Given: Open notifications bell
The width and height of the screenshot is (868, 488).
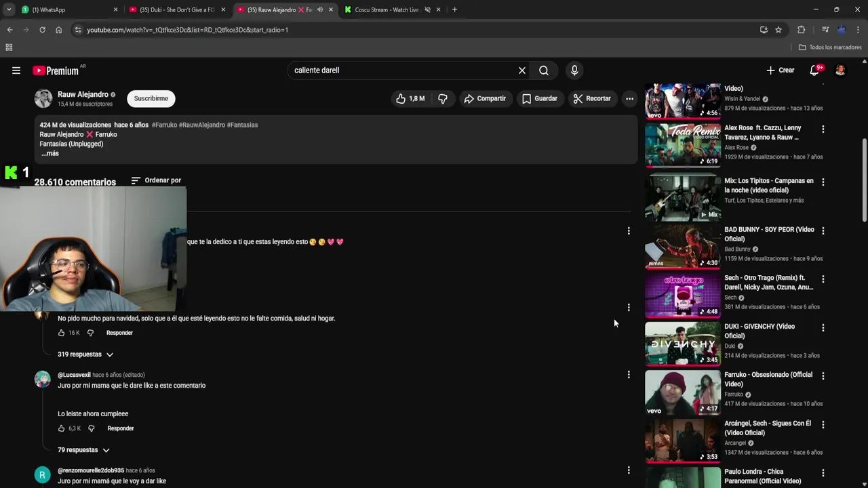Looking at the screenshot, I should [x=815, y=70].
